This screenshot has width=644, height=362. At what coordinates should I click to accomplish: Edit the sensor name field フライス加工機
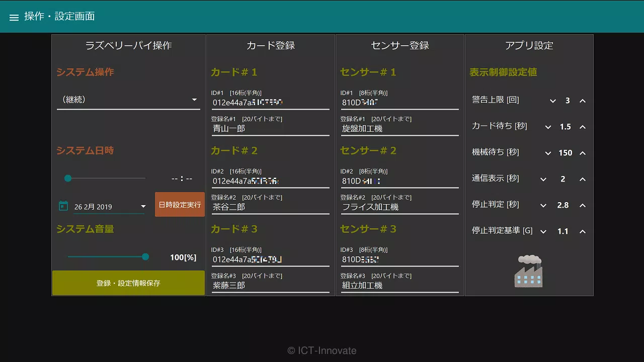399,207
